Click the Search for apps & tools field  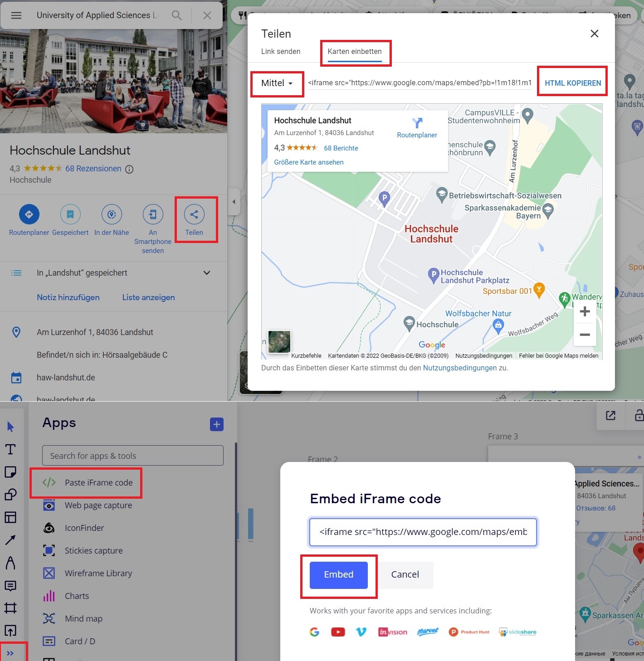tap(133, 456)
